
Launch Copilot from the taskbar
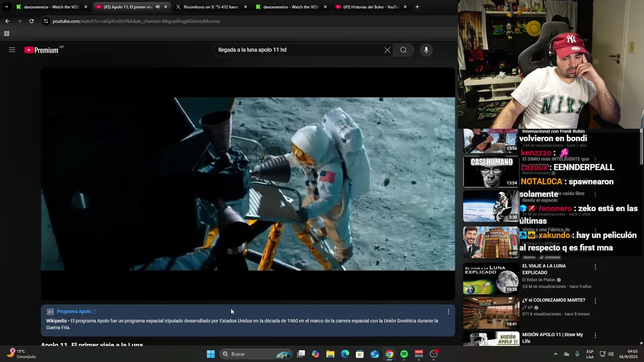coord(315,354)
